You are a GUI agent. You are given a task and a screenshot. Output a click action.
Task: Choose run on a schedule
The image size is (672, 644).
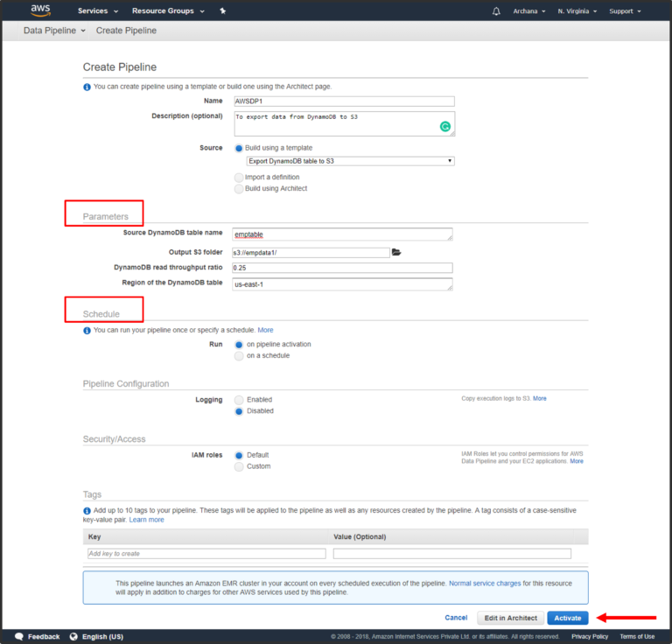pyautogui.click(x=239, y=355)
